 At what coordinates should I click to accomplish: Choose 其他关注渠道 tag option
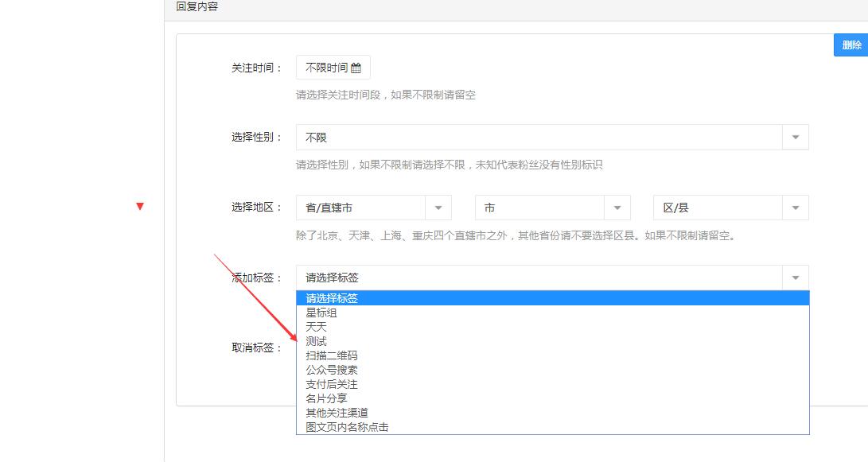click(337, 413)
